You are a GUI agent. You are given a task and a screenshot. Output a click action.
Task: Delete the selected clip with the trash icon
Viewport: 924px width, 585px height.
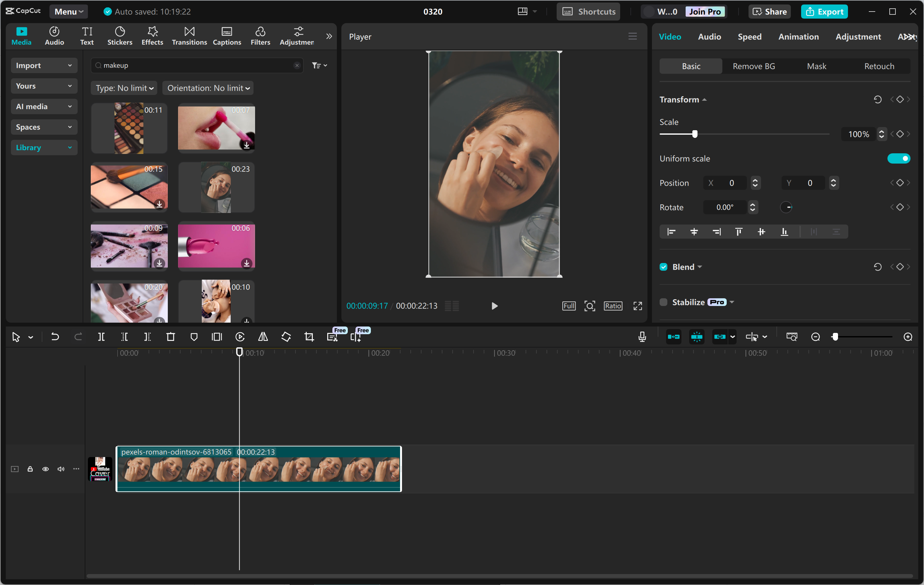(171, 337)
